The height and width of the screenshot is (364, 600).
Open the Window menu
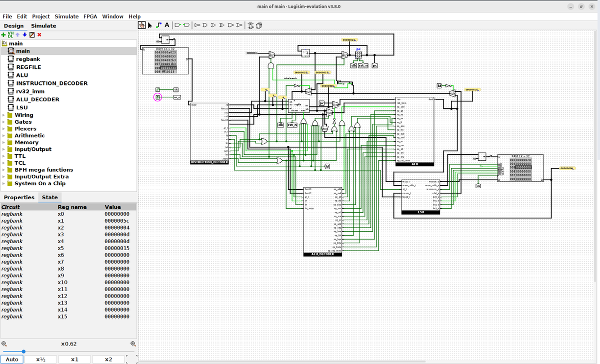(113, 16)
